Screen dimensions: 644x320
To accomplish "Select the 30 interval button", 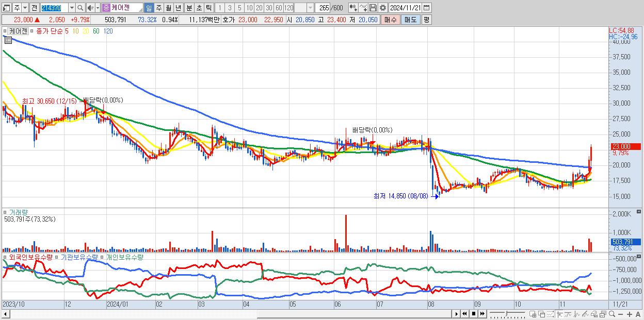I will coord(269,8).
